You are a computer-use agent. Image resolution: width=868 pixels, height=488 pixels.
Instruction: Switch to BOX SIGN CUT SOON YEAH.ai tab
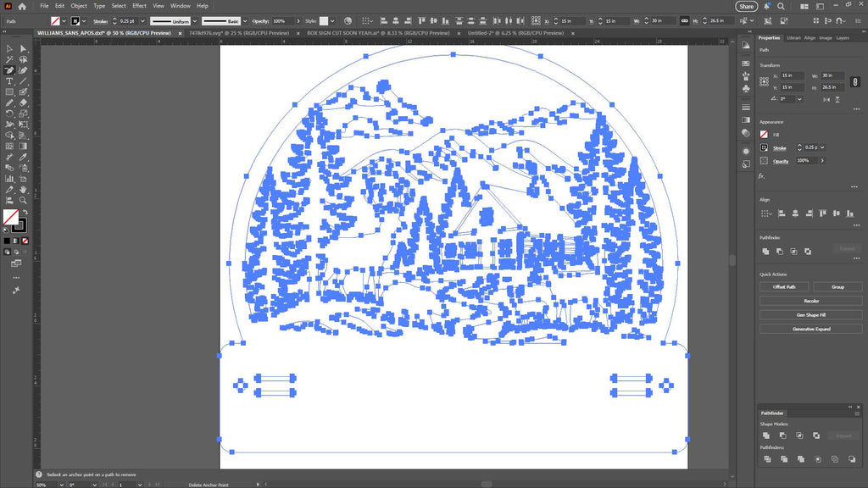tap(378, 33)
